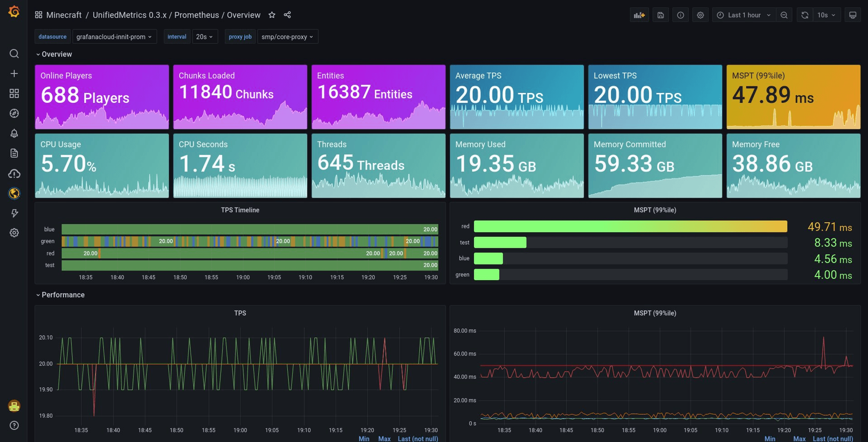
Task: Go to Minecraft folder breadcrumb
Action: coord(64,15)
